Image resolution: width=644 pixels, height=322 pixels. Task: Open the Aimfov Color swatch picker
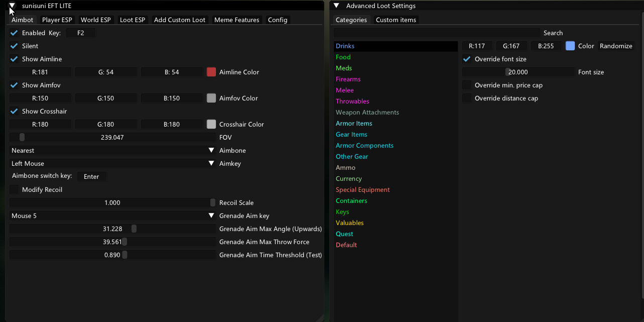click(211, 98)
